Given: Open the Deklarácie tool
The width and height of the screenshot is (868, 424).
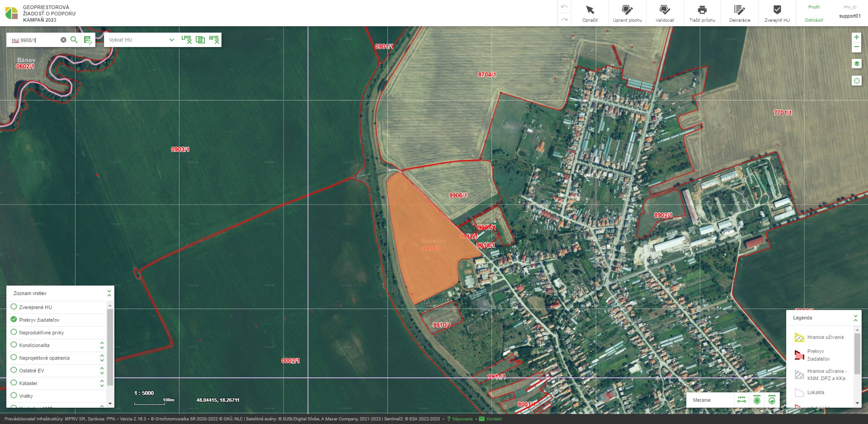Looking at the screenshot, I should point(740,13).
